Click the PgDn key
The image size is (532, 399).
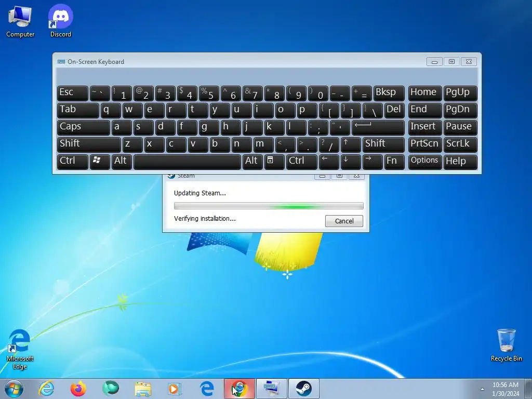coord(460,111)
